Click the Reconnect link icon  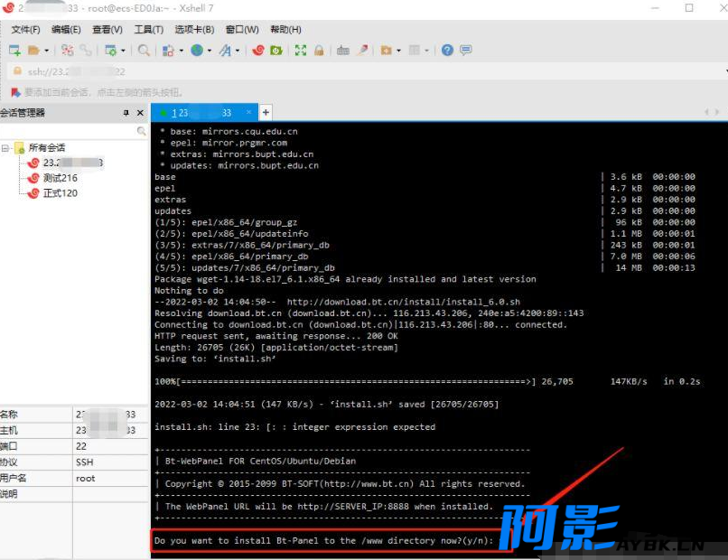[x=86, y=51]
